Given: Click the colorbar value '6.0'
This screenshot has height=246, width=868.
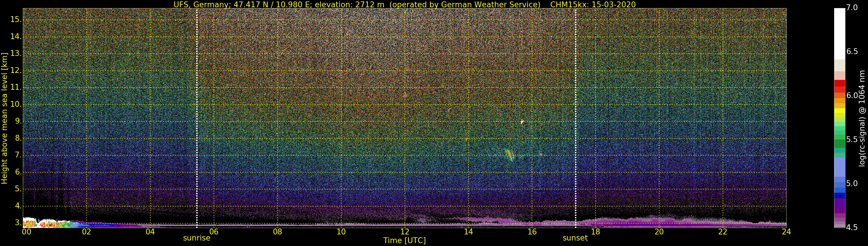Looking at the screenshot, I should tap(852, 96).
